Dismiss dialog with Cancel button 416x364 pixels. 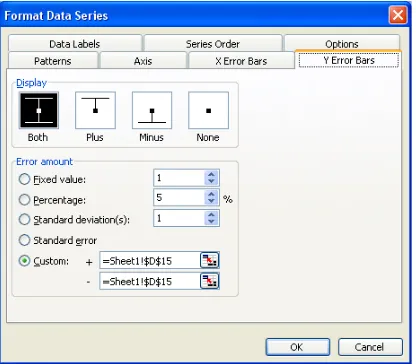click(x=370, y=347)
